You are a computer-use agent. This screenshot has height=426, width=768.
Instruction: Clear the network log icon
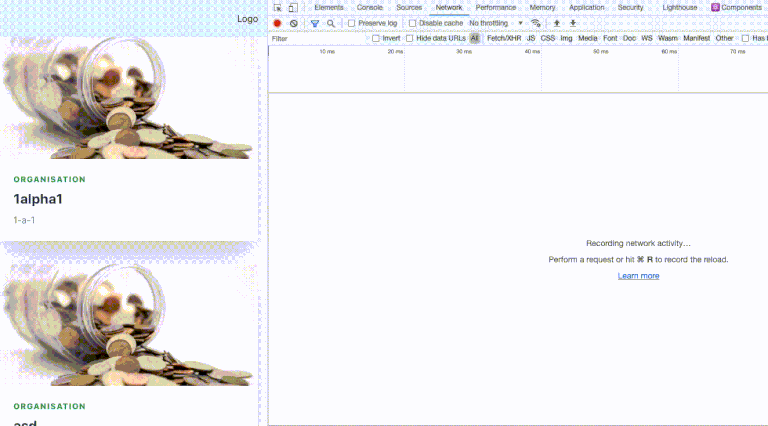293,23
